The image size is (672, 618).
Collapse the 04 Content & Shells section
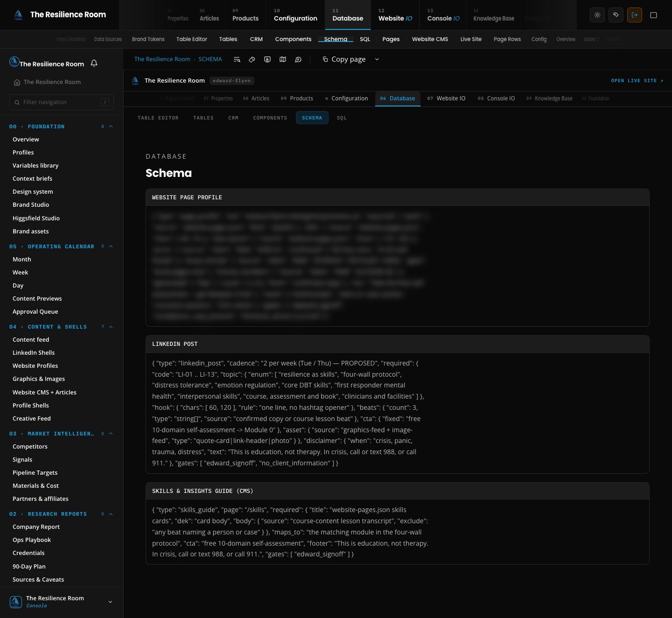(111, 327)
